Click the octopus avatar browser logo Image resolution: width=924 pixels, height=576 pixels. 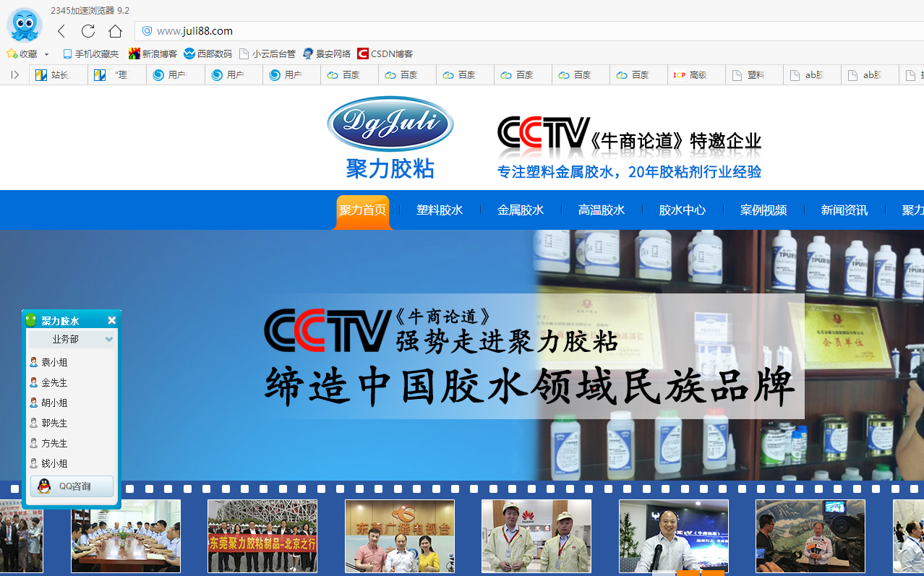[x=25, y=25]
